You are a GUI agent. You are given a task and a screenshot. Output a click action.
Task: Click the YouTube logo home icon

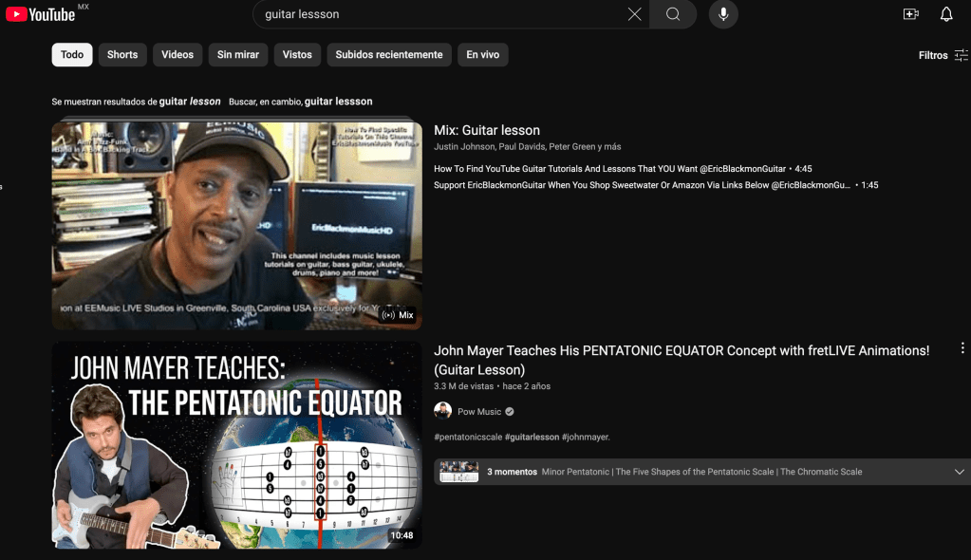(x=40, y=14)
